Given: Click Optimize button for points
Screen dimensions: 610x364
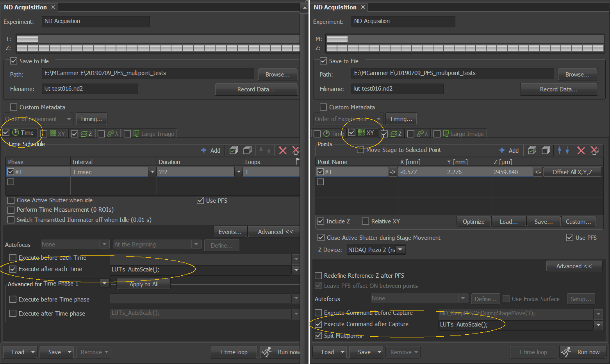Looking at the screenshot, I should coord(473,222).
